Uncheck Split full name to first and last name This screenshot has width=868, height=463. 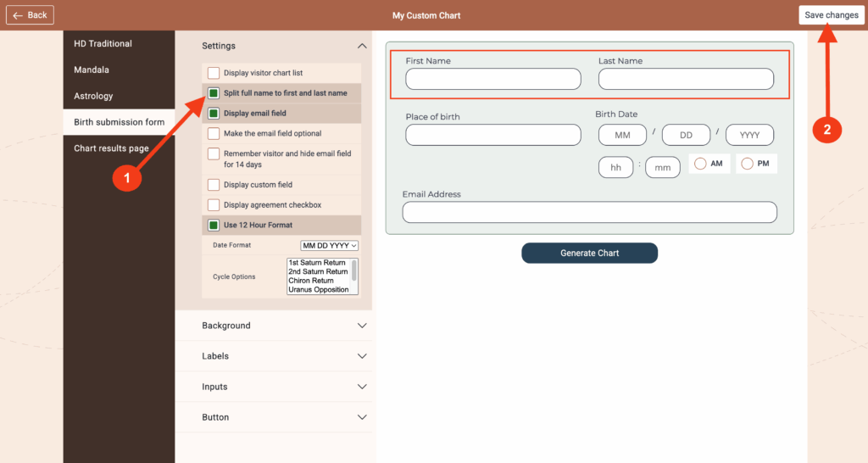[214, 93]
